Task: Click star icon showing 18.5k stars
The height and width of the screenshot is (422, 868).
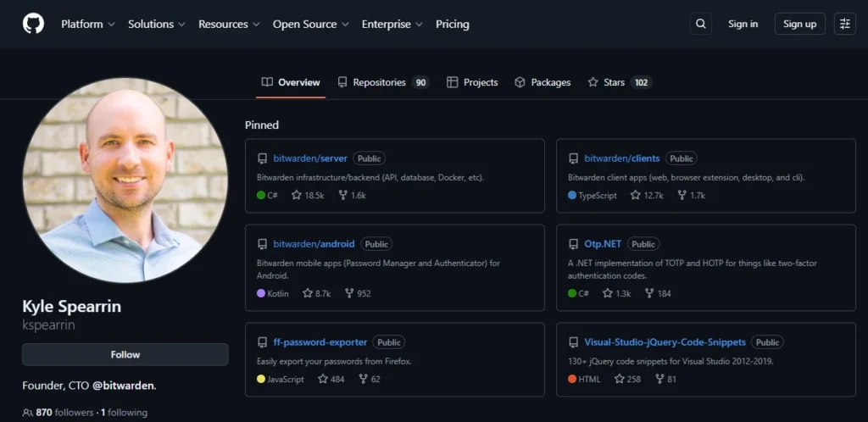Action: 297,195
